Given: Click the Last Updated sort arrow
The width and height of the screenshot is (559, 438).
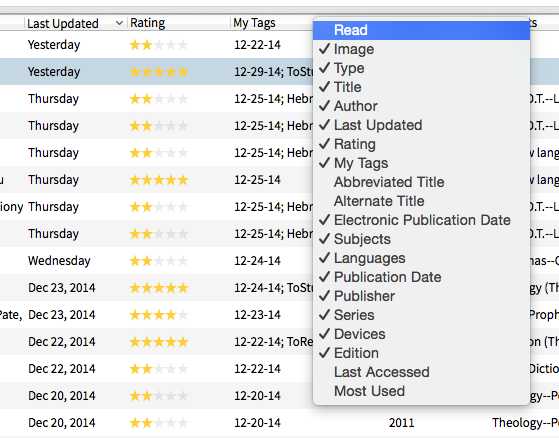Looking at the screenshot, I should coord(119,23).
